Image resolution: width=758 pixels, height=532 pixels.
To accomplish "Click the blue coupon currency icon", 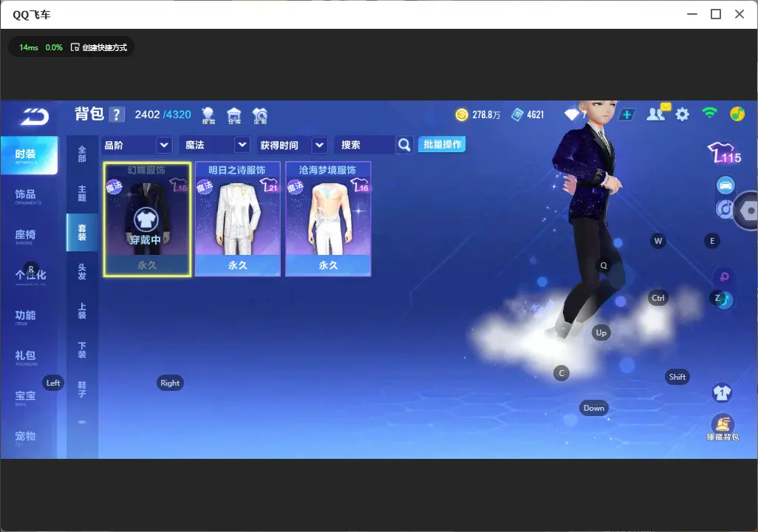I will pyautogui.click(x=517, y=115).
